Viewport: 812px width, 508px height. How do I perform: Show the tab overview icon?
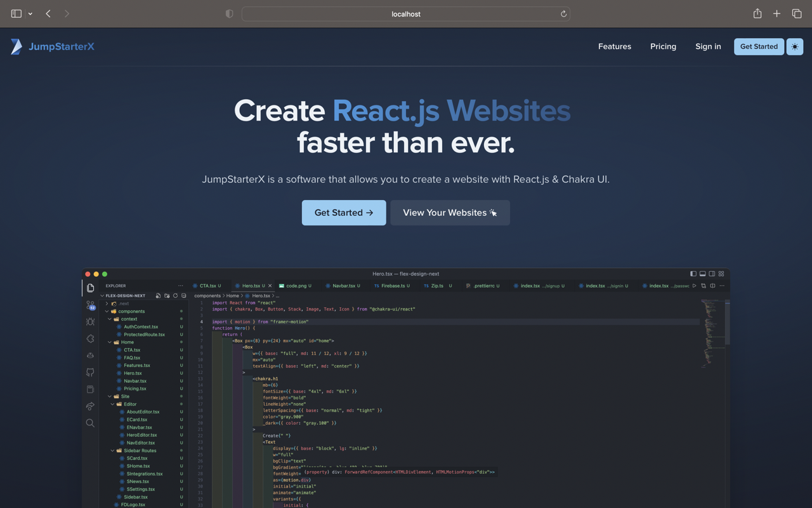(x=797, y=13)
